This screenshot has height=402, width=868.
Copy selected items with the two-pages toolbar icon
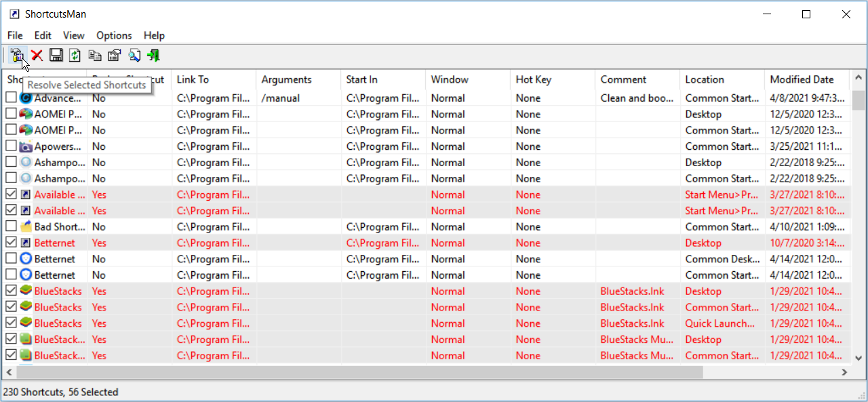[95, 56]
